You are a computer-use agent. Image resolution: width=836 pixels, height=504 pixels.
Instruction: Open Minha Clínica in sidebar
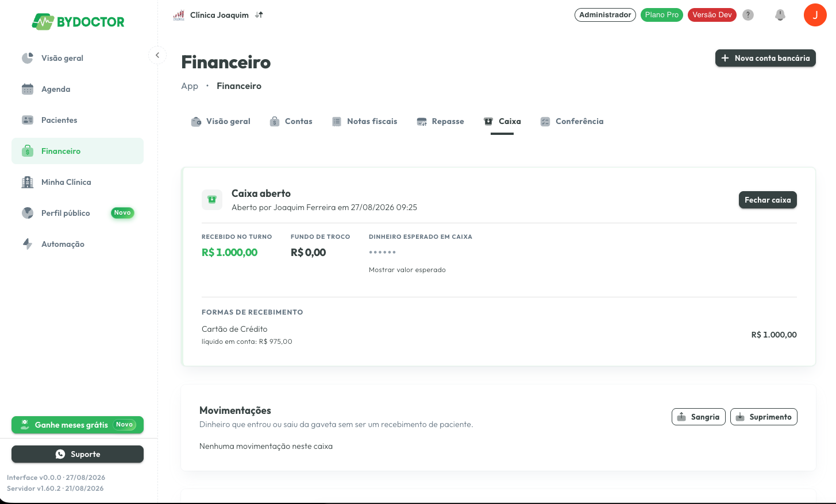tap(78, 182)
